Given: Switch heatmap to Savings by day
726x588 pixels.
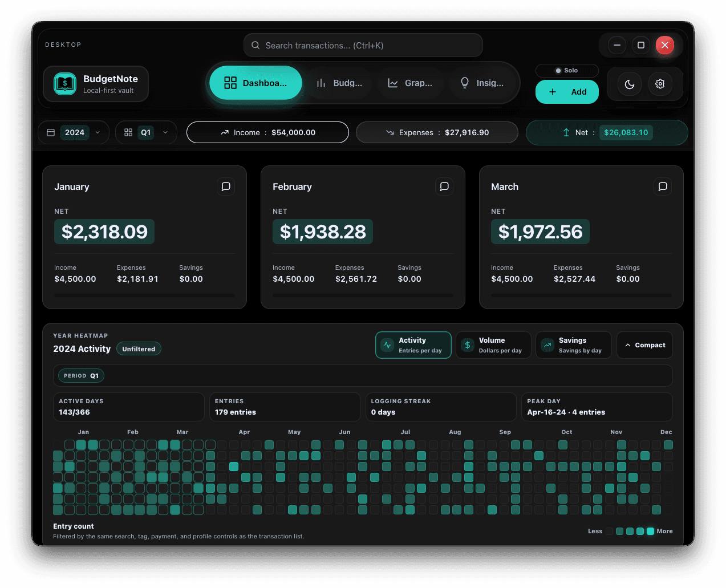Looking at the screenshot, I should [574, 345].
